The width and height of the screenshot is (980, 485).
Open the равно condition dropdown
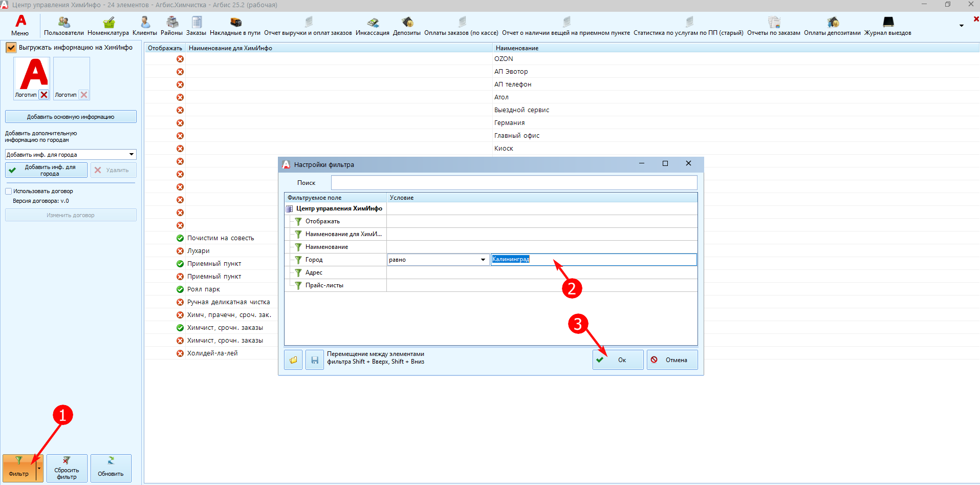(483, 260)
